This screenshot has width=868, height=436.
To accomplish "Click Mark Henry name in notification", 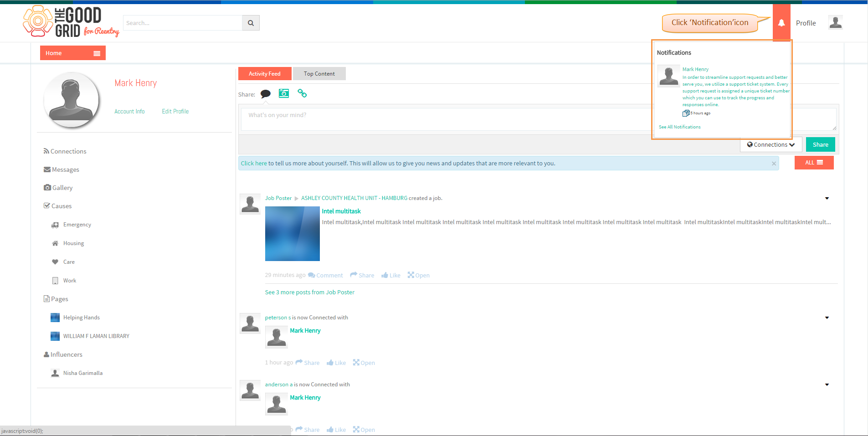I will point(695,69).
